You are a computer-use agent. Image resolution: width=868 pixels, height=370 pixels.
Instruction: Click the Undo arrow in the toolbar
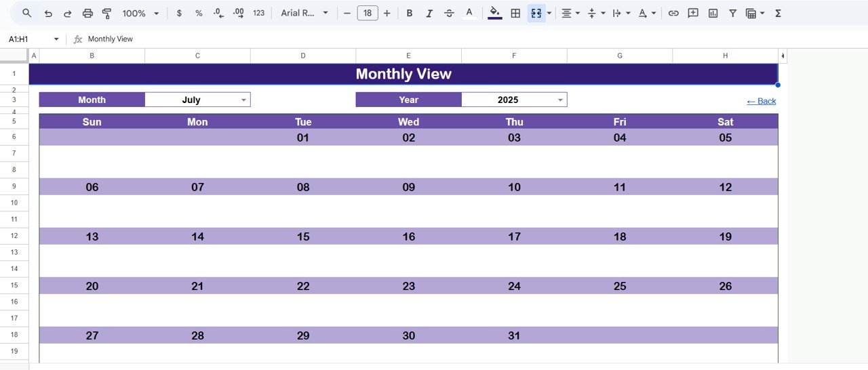point(47,14)
